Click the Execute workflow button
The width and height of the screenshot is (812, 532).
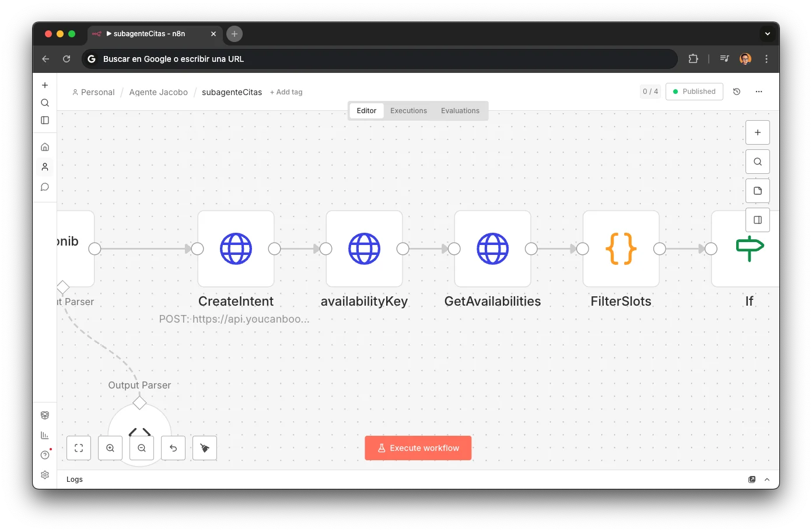point(418,448)
